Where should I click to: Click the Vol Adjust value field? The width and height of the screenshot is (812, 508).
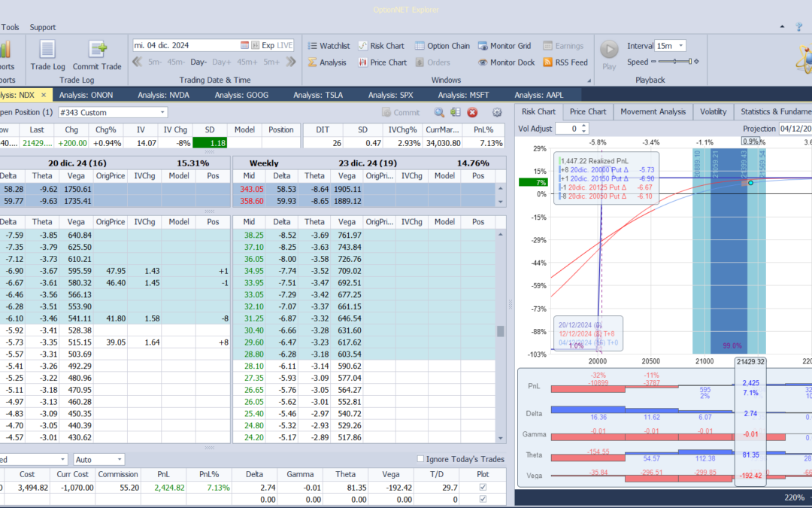point(568,129)
